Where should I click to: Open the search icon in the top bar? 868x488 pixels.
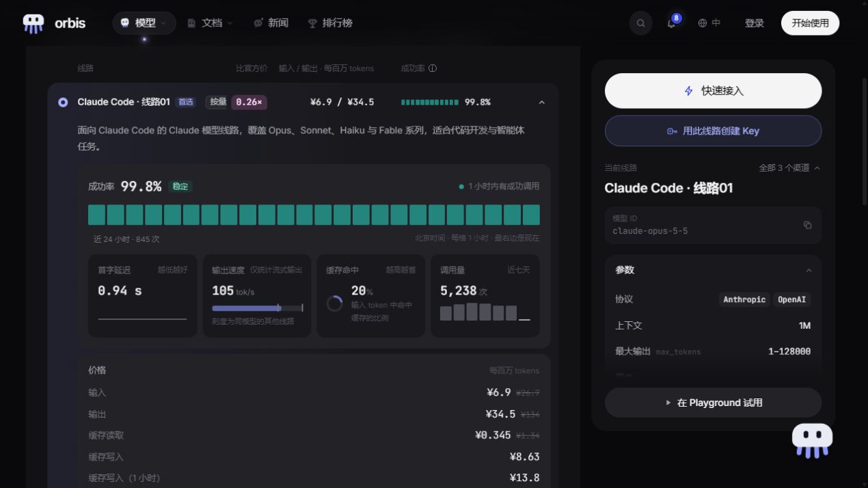[640, 23]
